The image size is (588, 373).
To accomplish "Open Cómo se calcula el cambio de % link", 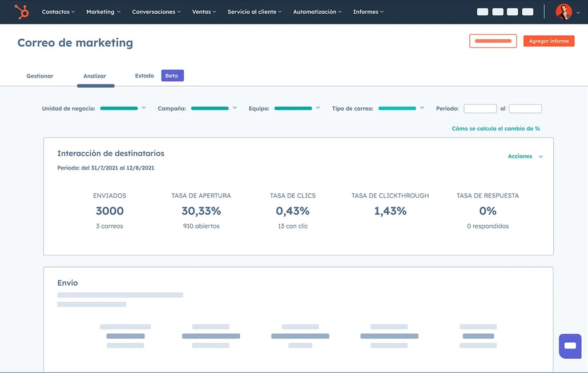I will coord(496,128).
